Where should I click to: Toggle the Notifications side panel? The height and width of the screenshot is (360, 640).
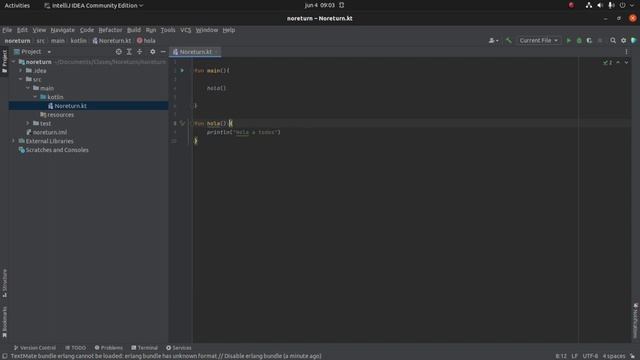(636, 321)
